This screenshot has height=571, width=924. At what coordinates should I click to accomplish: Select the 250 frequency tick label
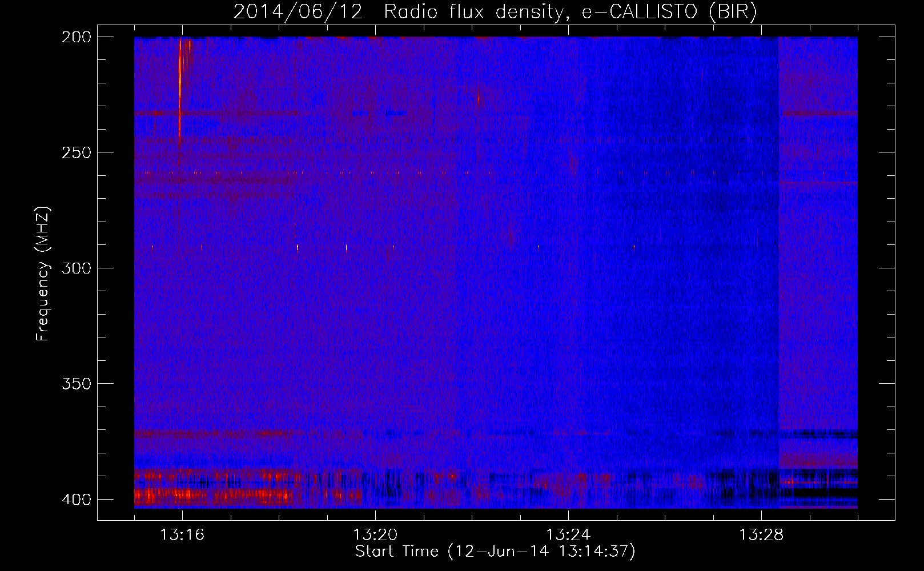point(76,152)
